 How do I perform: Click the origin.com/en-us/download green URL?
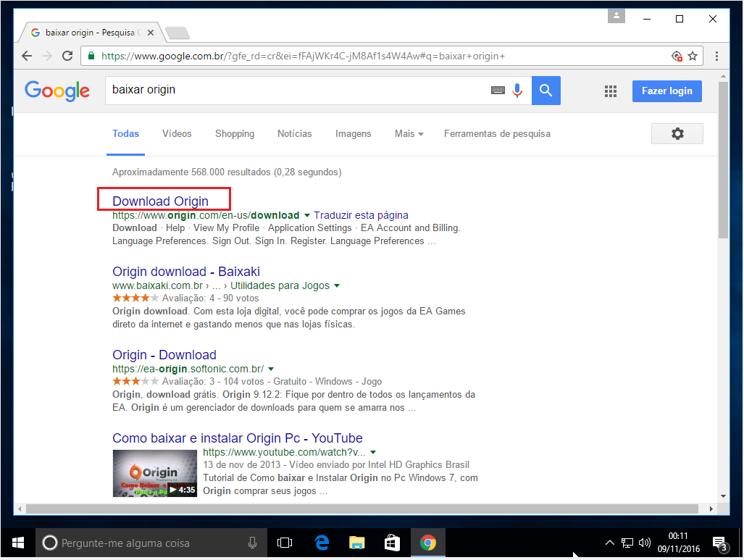click(206, 215)
